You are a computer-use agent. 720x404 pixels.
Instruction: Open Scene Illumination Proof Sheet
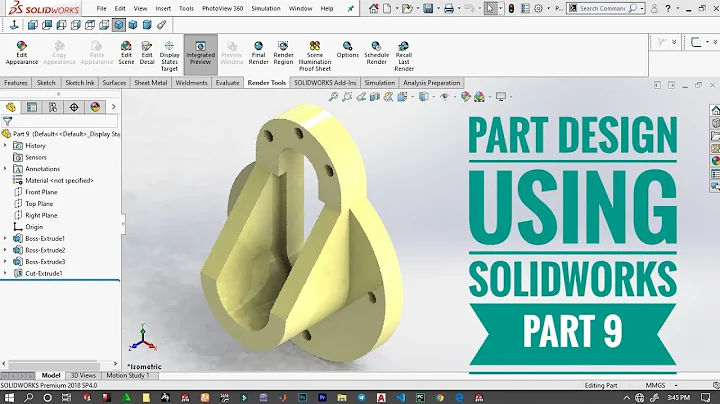tap(315, 56)
